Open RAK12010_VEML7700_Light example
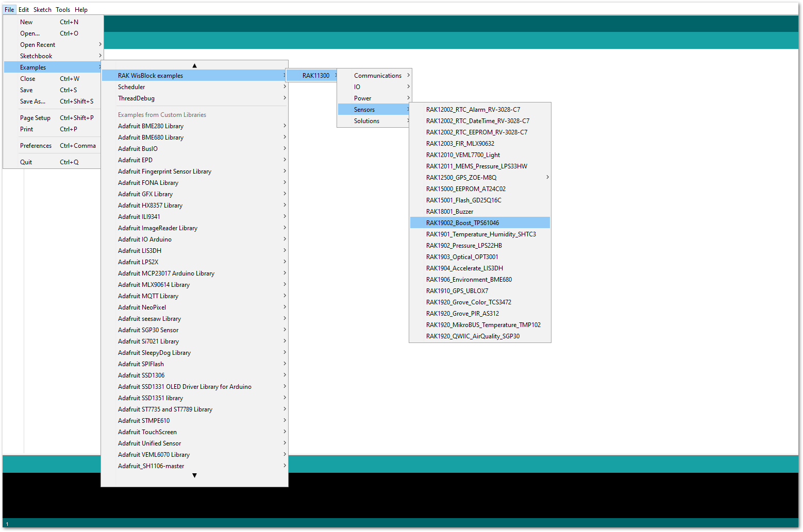 (480, 155)
